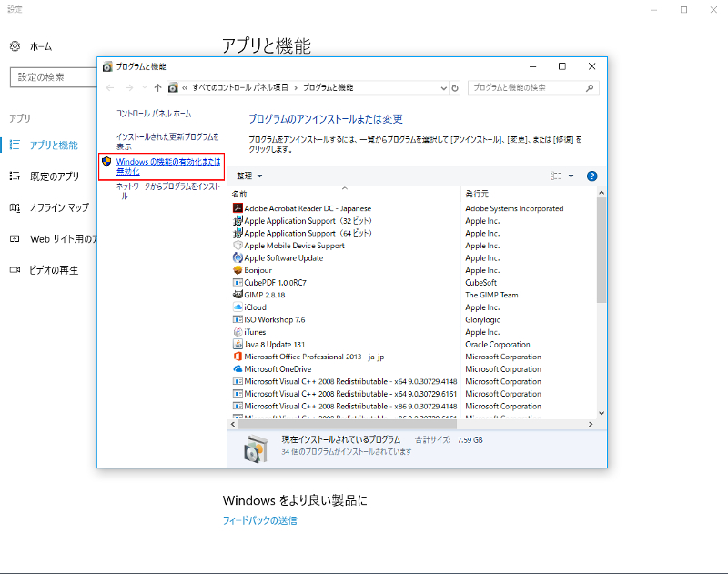Click the ISO Workshop 7.6 icon
This screenshot has height=574, width=728.
pos(238,319)
